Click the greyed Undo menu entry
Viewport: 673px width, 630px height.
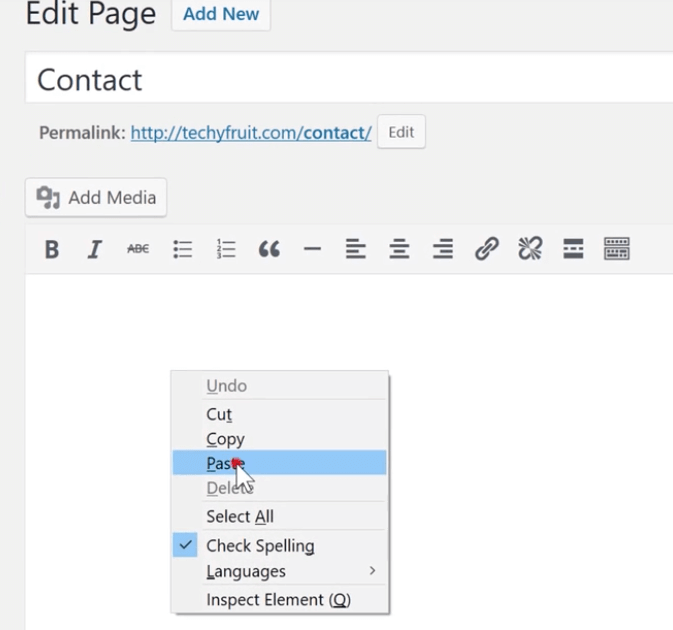coord(279,386)
